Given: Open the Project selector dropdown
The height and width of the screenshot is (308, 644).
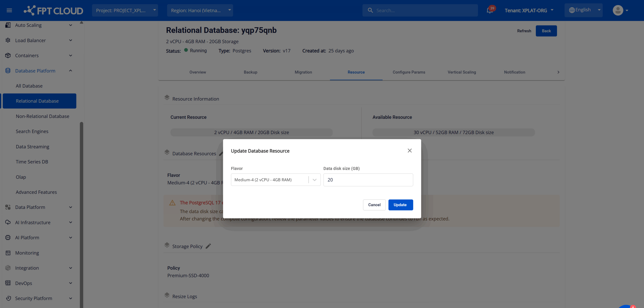Looking at the screenshot, I should tap(125, 10).
